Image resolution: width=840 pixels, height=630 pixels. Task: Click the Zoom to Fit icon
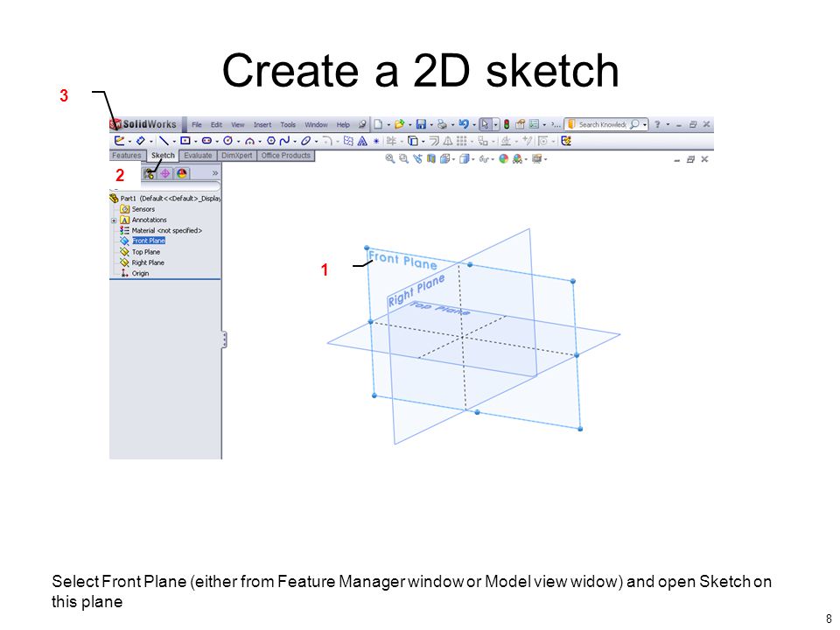390,158
